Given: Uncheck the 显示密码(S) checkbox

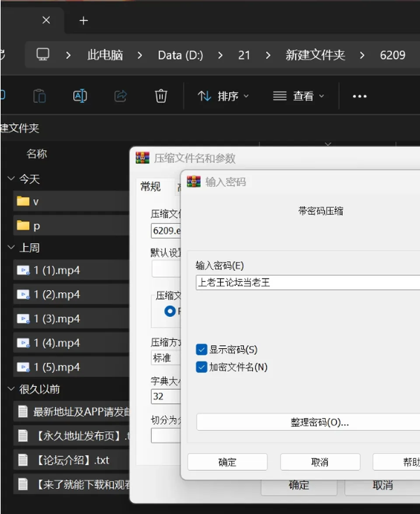Looking at the screenshot, I should (202, 349).
